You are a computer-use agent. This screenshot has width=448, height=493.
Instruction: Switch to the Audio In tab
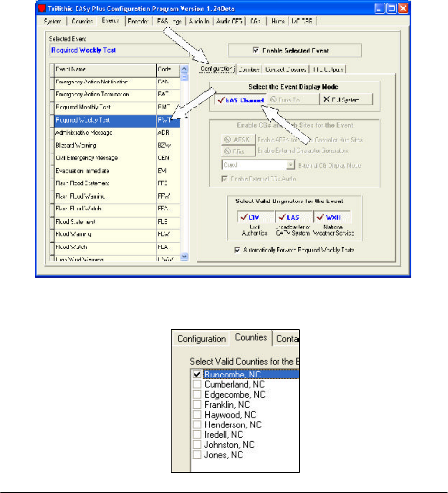[x=199, y=21]
